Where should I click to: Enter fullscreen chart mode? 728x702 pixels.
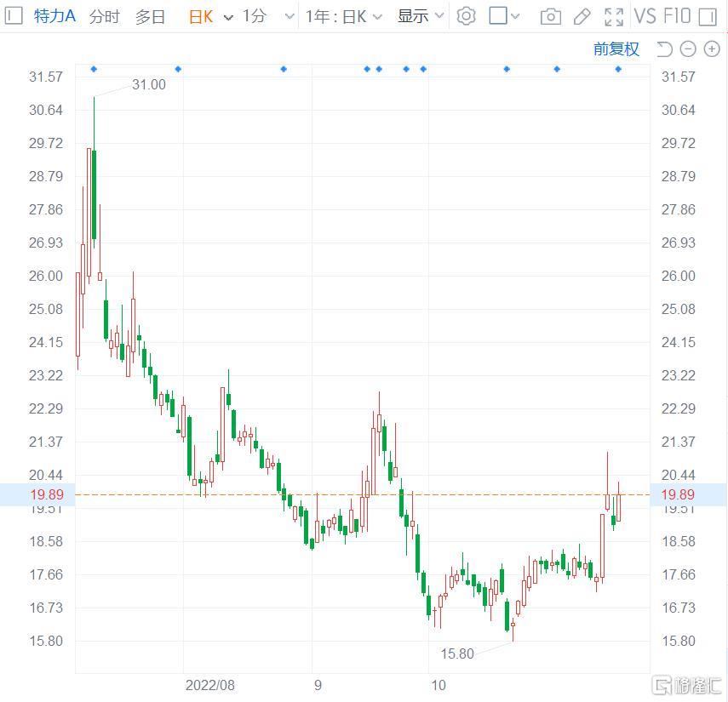pos(614,17)
